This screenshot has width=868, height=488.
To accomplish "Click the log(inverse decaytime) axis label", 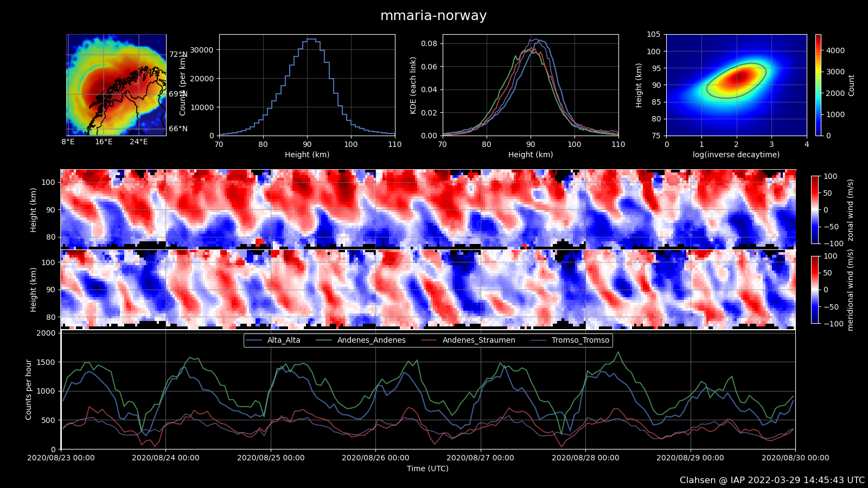I will tap(736, 155).
